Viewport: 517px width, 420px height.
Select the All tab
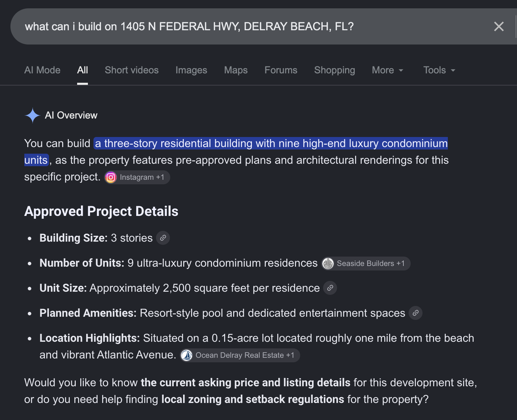pyautogui.click(x=82, y=70)
